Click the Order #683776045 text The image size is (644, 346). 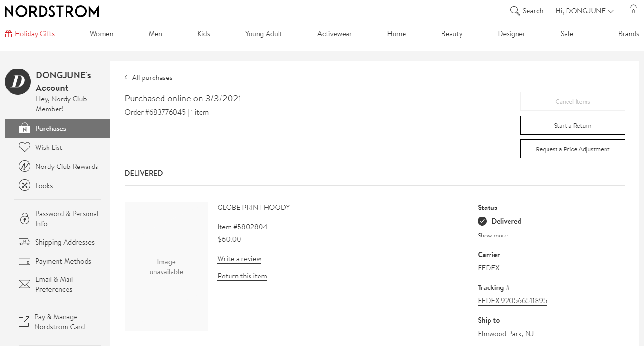point(155,112)
